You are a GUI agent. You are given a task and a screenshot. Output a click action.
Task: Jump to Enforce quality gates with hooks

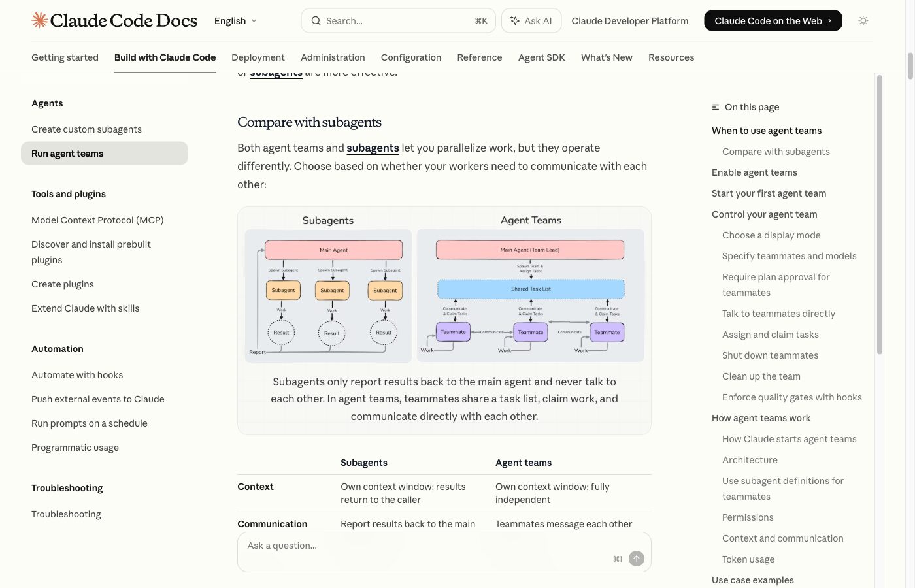[791, 397]
